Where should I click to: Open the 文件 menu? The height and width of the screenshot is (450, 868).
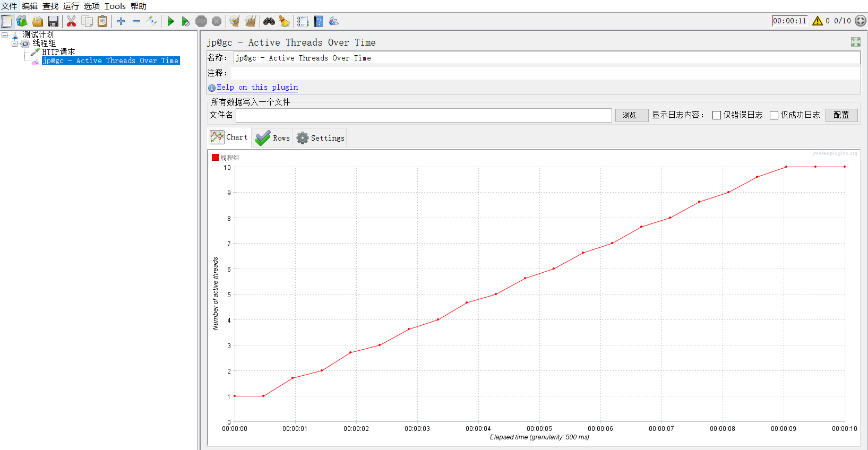click(9, 6)
